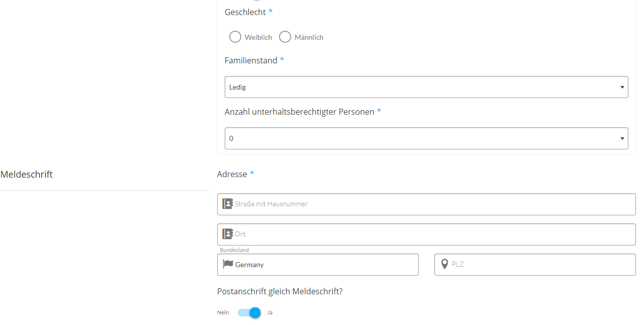644x325 pixels.
Task: Click the arrow of the Personen count dropdown
Action: [622, 138]
